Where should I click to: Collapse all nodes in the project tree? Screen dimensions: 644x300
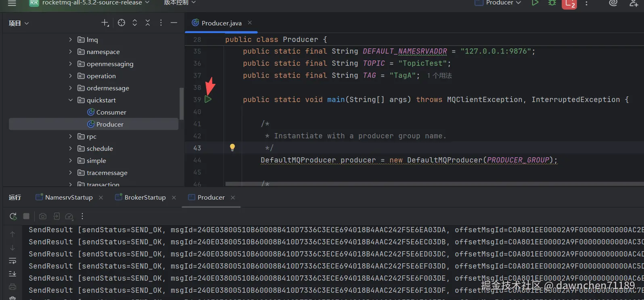tap(148, 23)
